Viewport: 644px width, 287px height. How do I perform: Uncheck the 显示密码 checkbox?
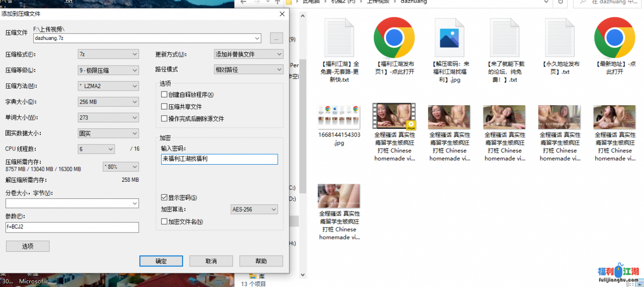(x=164, y=198)
